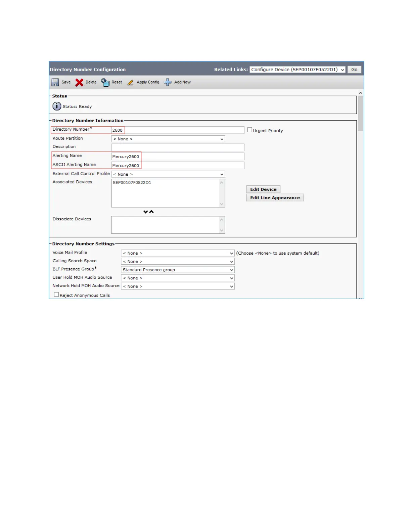Image resolution: width=411 pixels, height=532 pixels.
Task: Tick the Reject Anonymous Calls checkbox
Action: coord(56,295)
